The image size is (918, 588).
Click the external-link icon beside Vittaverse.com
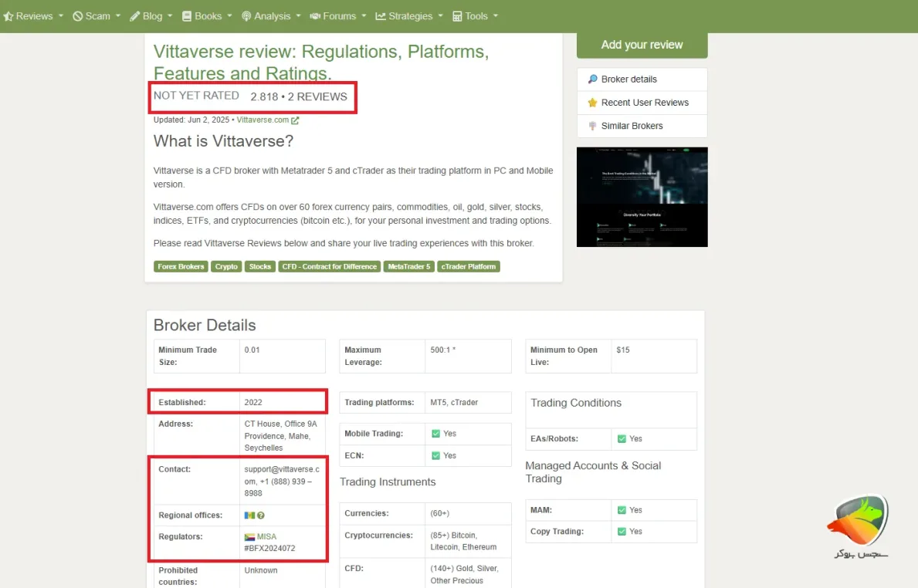(295, 120)
